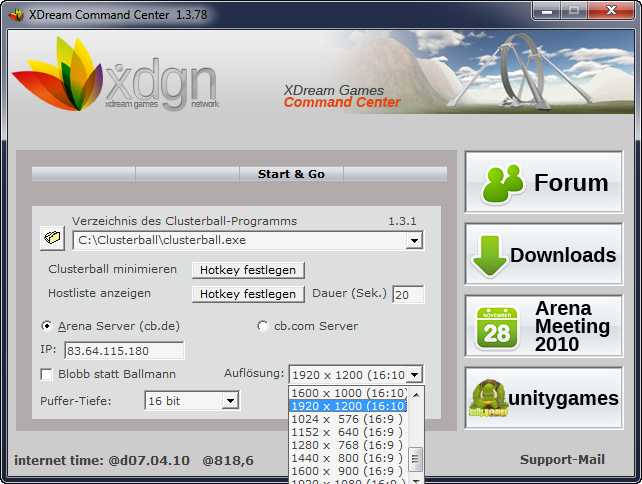Choose 1280 x 768 (16:9) resolution
The image size is (642, 484).
349,445
